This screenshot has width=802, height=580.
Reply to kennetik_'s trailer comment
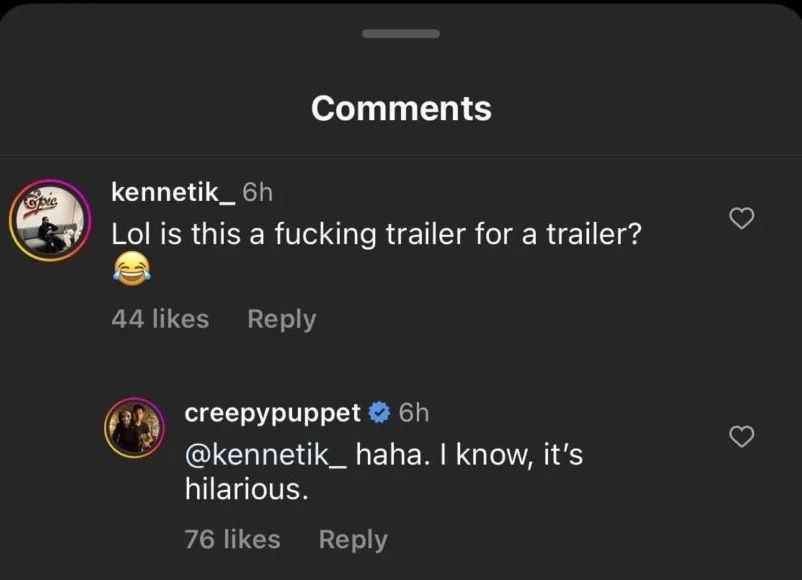point(281,319)
